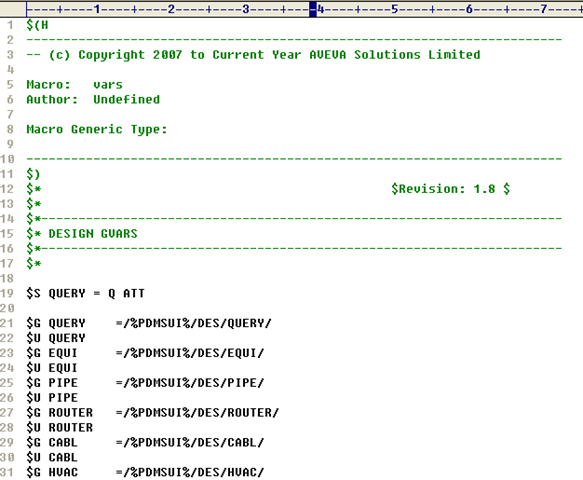Click the '$Revision: 1.8 $' text

point(450,189)
